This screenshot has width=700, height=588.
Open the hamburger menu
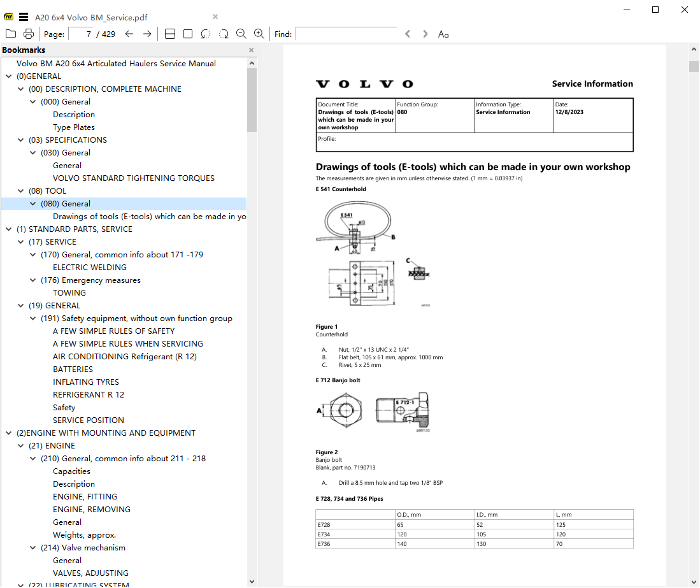point(24,17)
